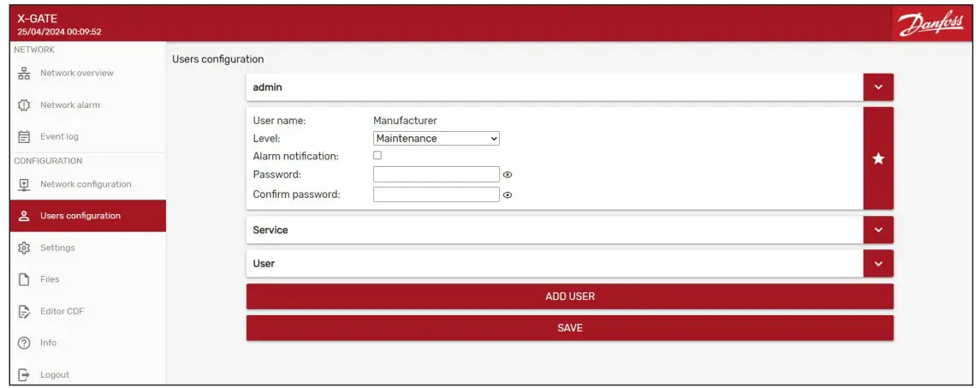The width and height of the screenshot is (980, 388).
Task: Open Network configuration menu item
Action: click(88, 185)
